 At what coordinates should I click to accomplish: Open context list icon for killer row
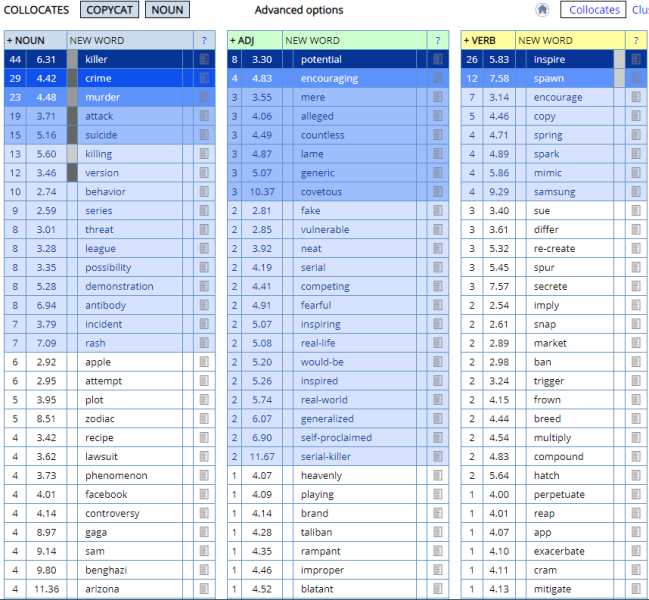pos(204,59)
